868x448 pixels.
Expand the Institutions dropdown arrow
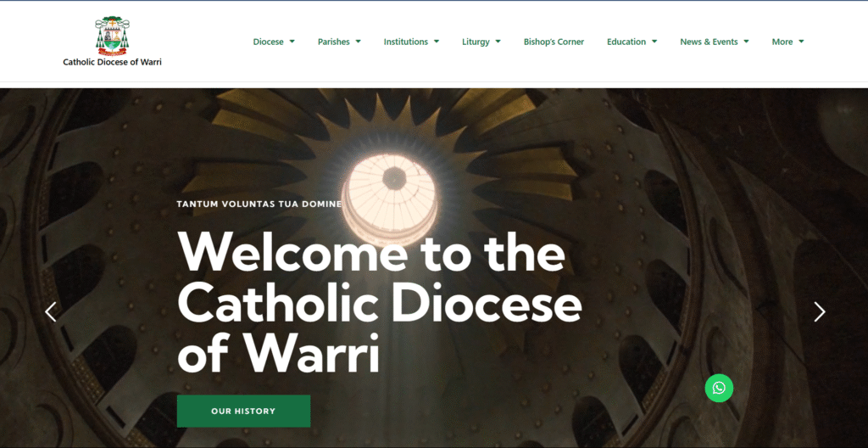[x=437, y=42]
